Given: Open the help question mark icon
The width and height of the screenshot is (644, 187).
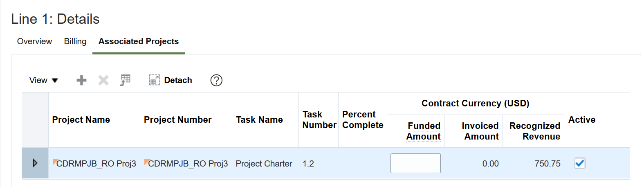Looking at the screenshot, I should point(216,80).
